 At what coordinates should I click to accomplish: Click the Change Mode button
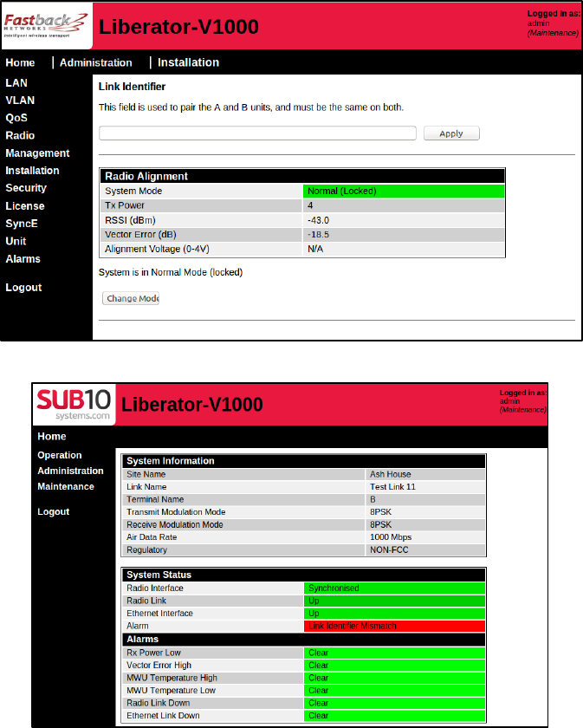[131, 298]
